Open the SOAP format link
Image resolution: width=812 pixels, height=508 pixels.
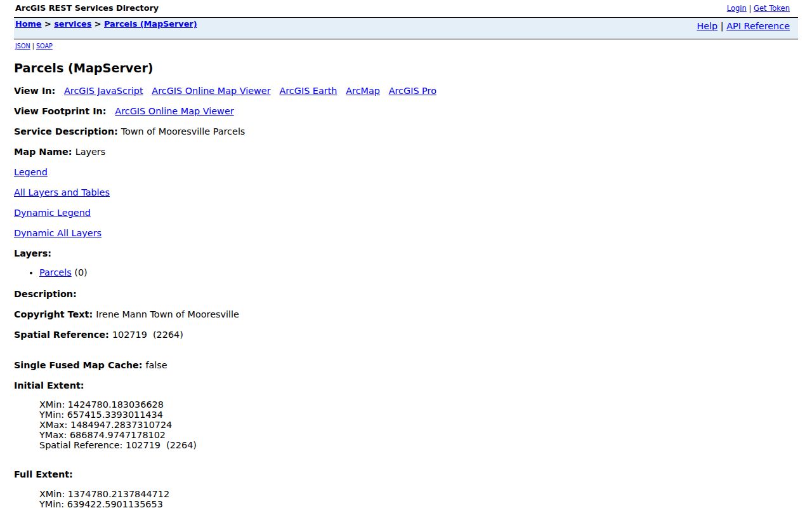(x=44, y=46)
